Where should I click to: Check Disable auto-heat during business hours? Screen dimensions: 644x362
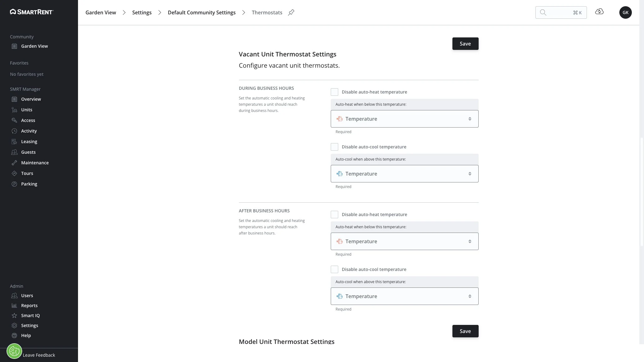click(x=334, y=92)
